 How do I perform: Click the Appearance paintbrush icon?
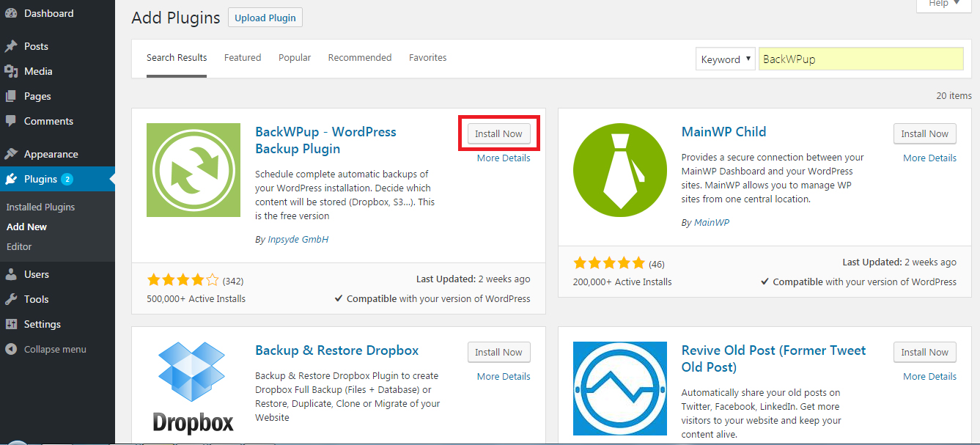[11, 154]
